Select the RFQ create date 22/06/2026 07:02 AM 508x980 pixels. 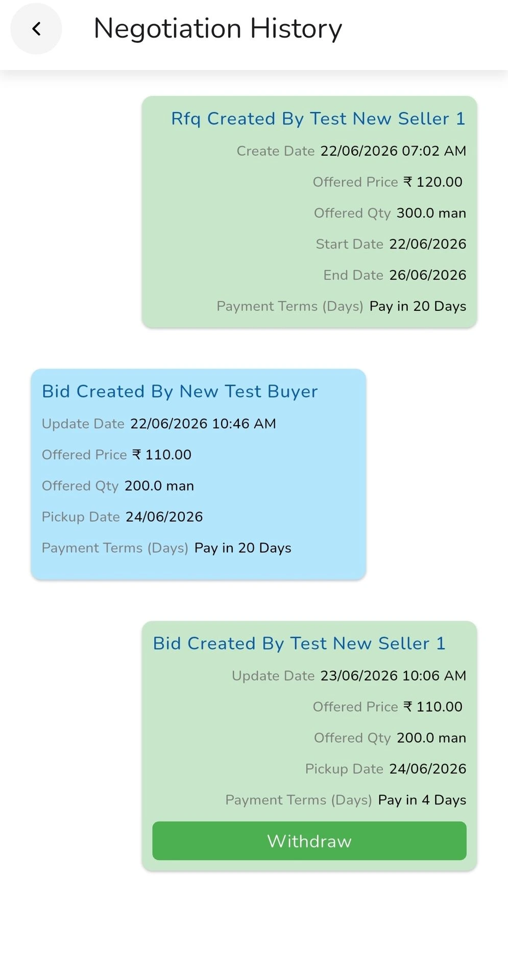coord(393,151)
